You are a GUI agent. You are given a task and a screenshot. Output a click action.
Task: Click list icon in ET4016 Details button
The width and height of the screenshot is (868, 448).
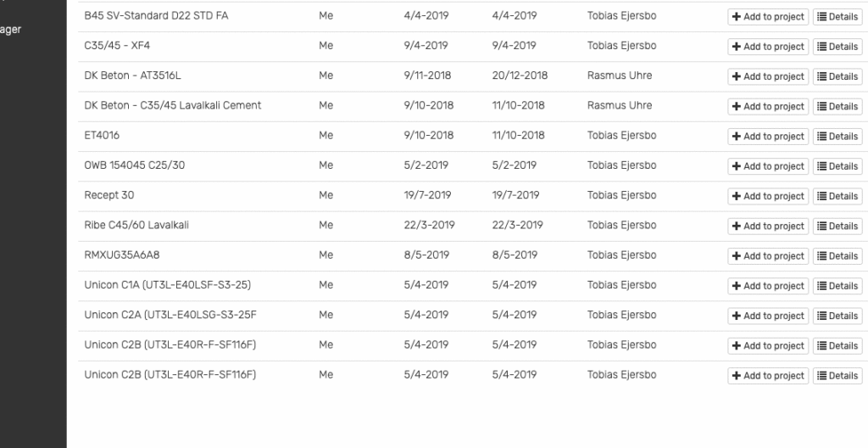[822, 137]
